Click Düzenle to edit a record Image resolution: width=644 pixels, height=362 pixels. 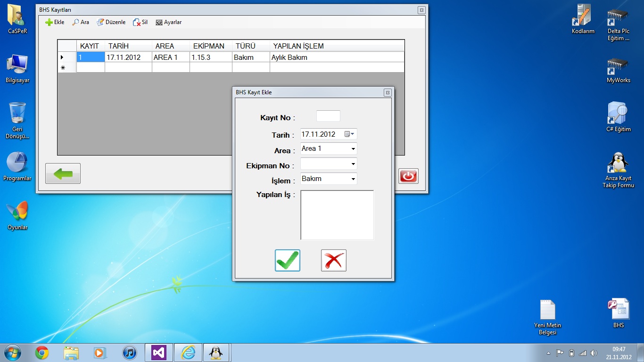[x=111, y=22]
